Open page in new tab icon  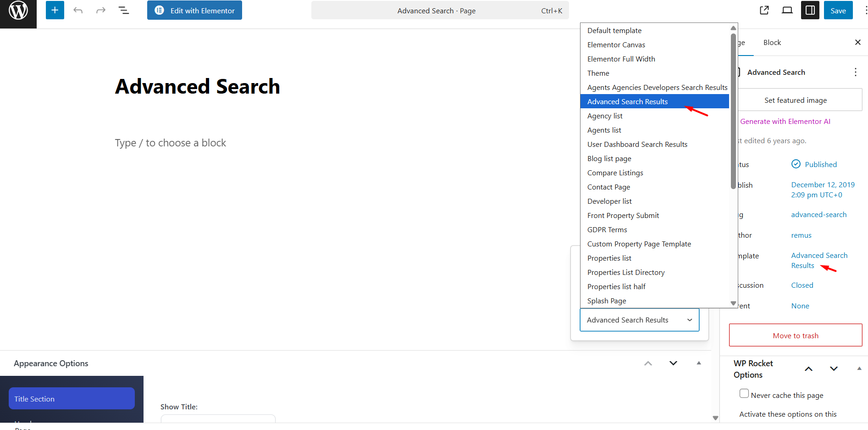[764, 11]
